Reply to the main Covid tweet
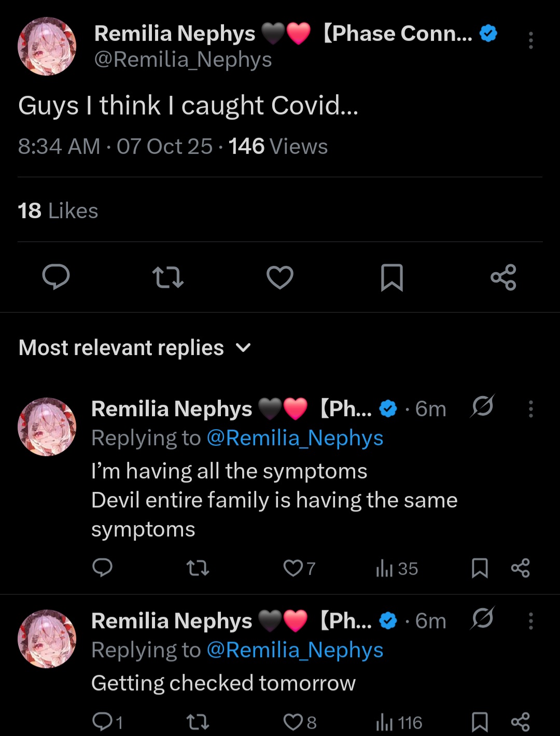The height and width of the screenshot is (736, 560). pyautogui.click(x=56, y=277)
